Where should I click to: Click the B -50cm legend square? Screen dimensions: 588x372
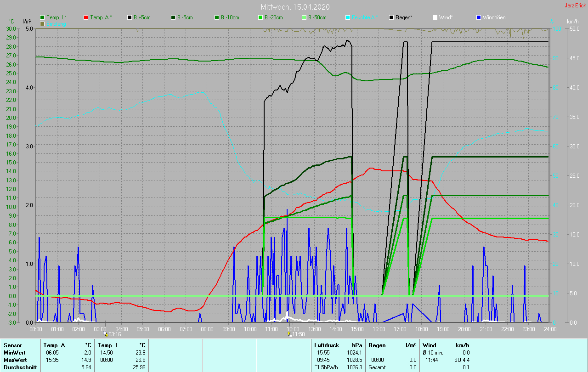click(304, 17)
